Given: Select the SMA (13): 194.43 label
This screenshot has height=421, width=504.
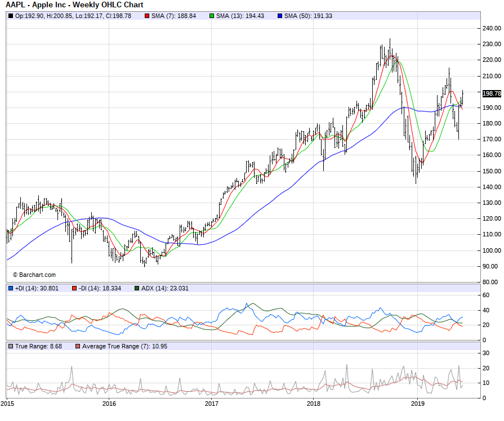Looking at the screenshot, I should tap(240, 16).
